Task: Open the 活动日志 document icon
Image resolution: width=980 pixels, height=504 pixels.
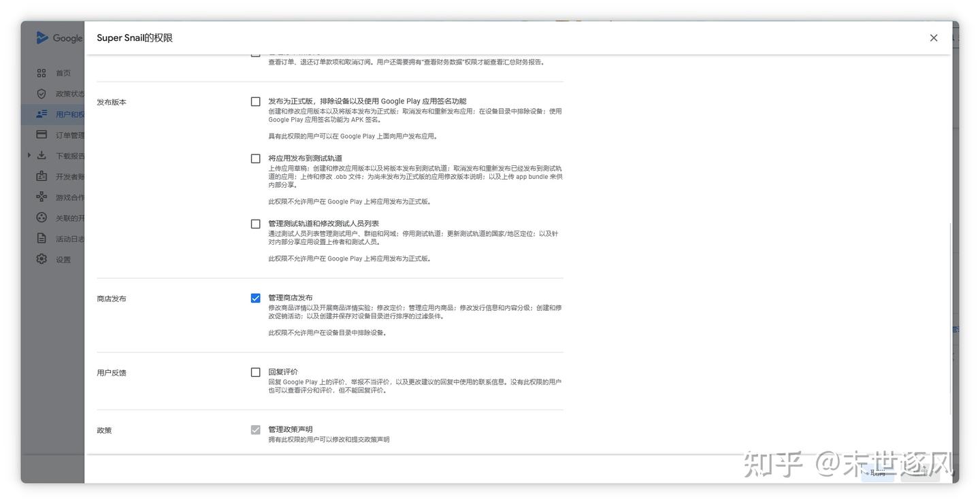Action: point(42,239)
